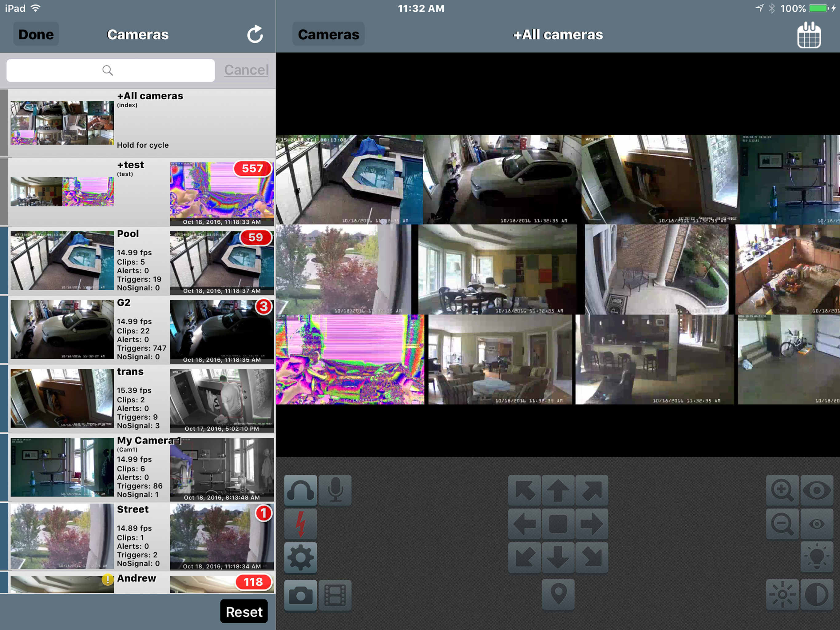Toggle the light bulb icon
The image size is (840, 630).
pyautogui.click(x=817, y=557)
